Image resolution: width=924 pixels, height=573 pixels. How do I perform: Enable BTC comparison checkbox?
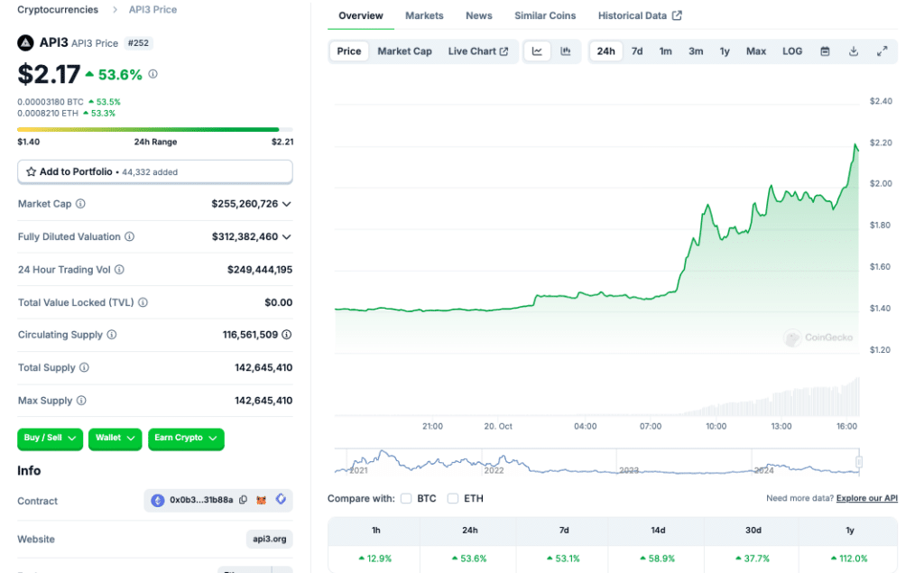[x=406, y=498]
